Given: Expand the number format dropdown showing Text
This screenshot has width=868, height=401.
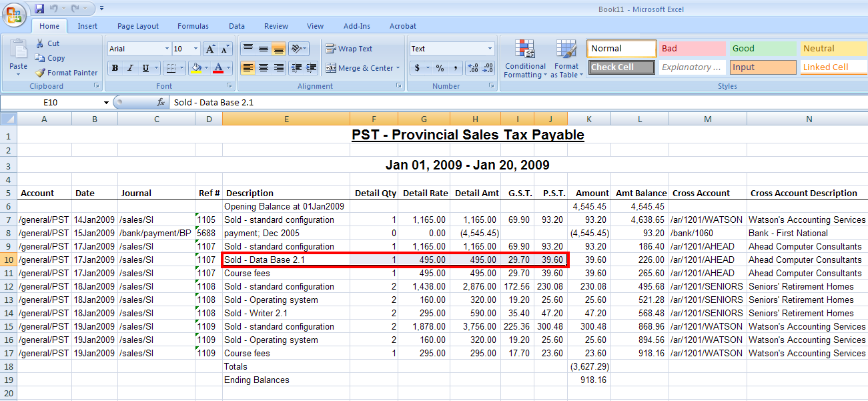Looking at the screenshot, I should click(490, 49).
